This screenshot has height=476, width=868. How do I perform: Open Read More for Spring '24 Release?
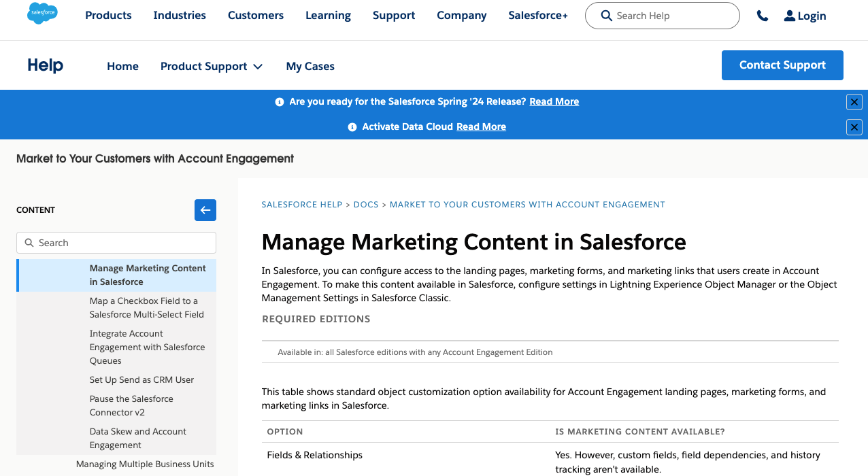click(554, 101)
